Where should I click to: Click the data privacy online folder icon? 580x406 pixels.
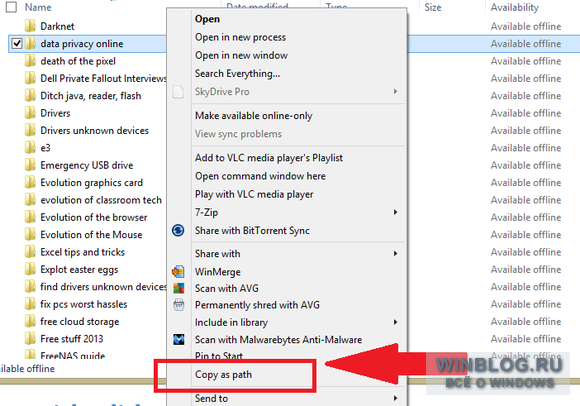point(30,44)
